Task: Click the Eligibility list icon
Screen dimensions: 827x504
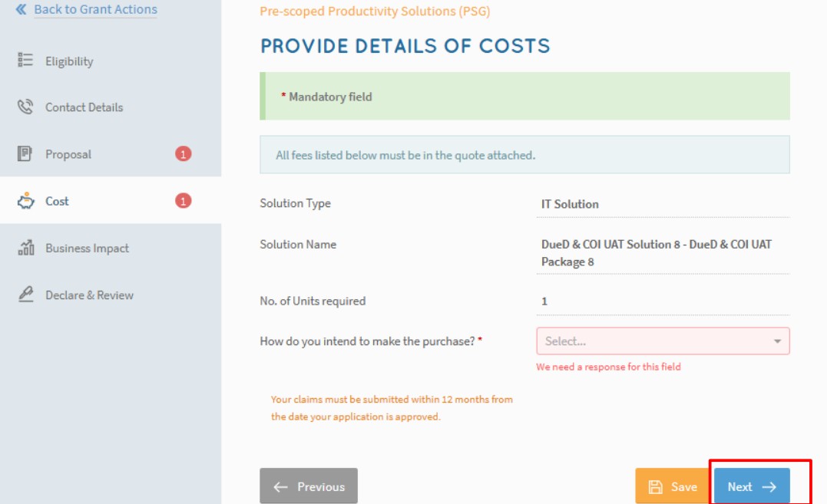Action: point(25,61)
